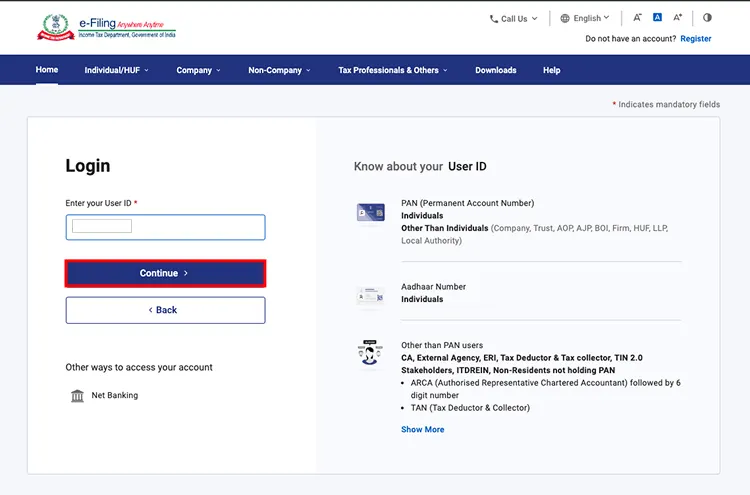
Task: Open the English language dropdown
Action: (x=585, y=18)
